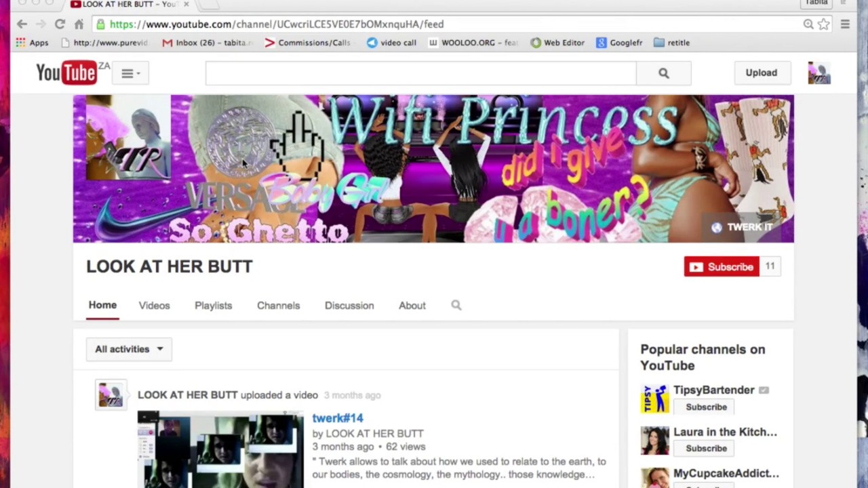
Task: Switch to the Videos tab
Action: tap(154, 306)
